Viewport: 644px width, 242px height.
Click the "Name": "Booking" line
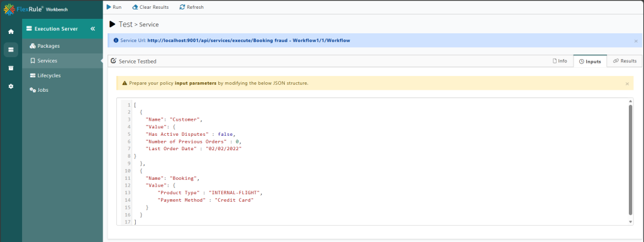pos(173,179)
